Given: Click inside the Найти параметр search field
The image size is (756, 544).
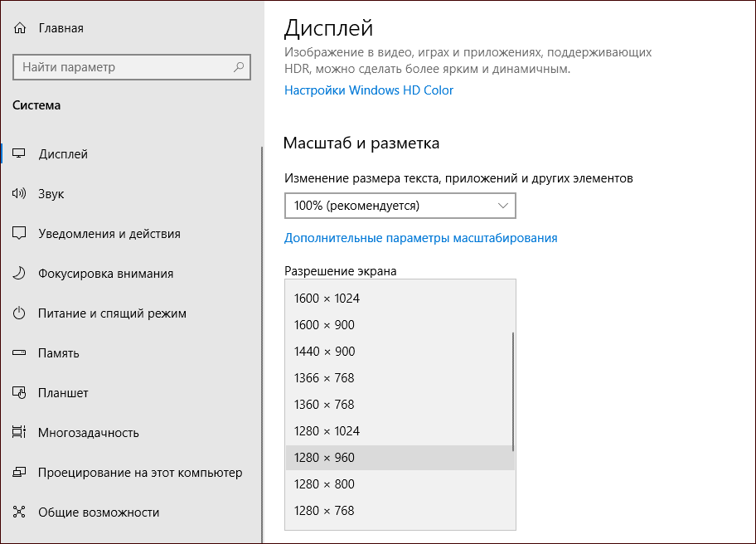Looking at the screenshot, I should [116, 67].
